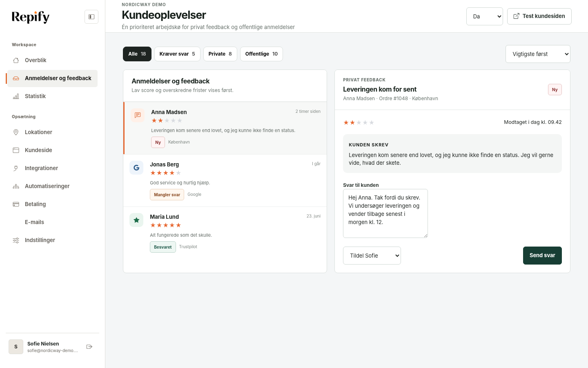Open Indstillinger from the sidebar
Screen dimensions: 588x368
tap(52, 240)
